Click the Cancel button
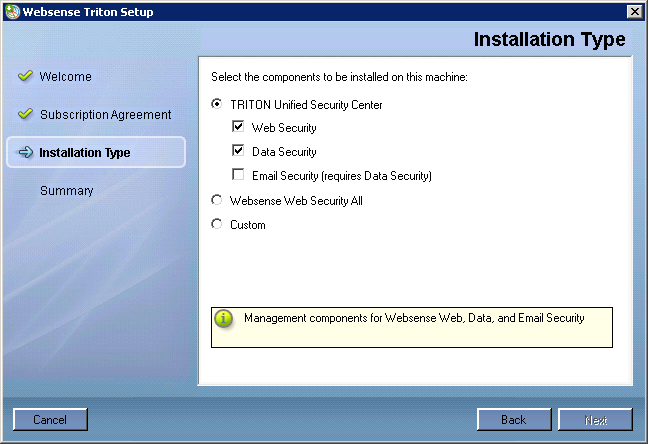 [50, 420]
